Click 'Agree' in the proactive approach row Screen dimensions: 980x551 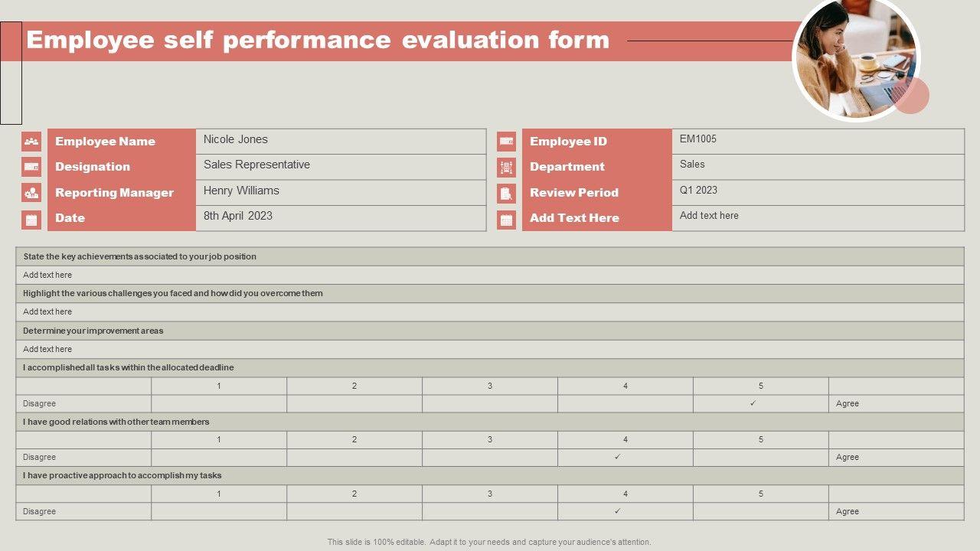click(848, 511)
